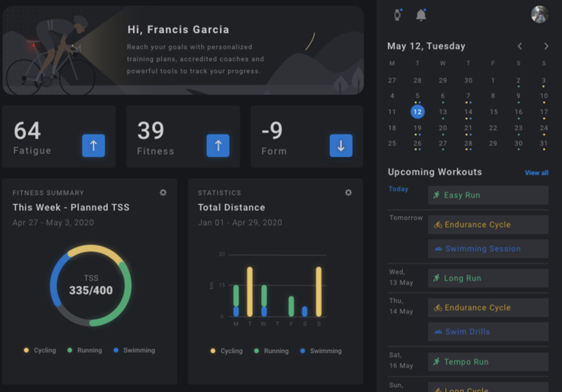Viewport: 562px width, 392px height.
Task: Open Tomorrow's Endurance Cycle workout
Action: [x=488, y=225]
